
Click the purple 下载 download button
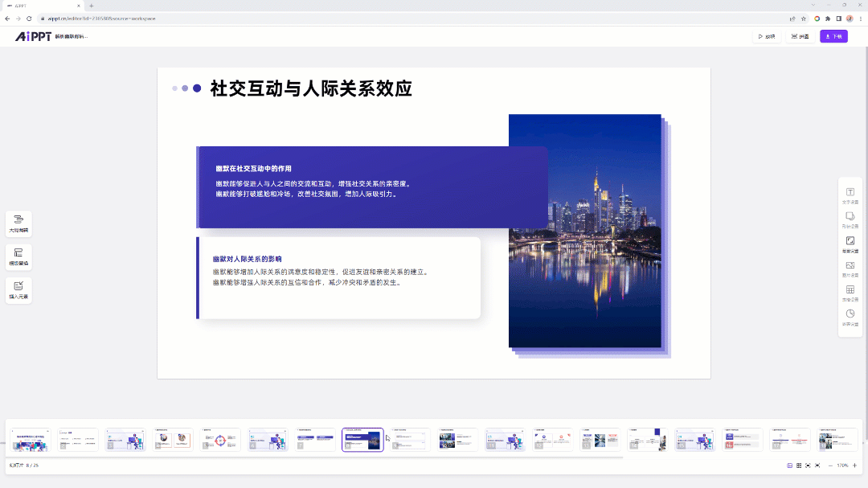coord(833,36)
